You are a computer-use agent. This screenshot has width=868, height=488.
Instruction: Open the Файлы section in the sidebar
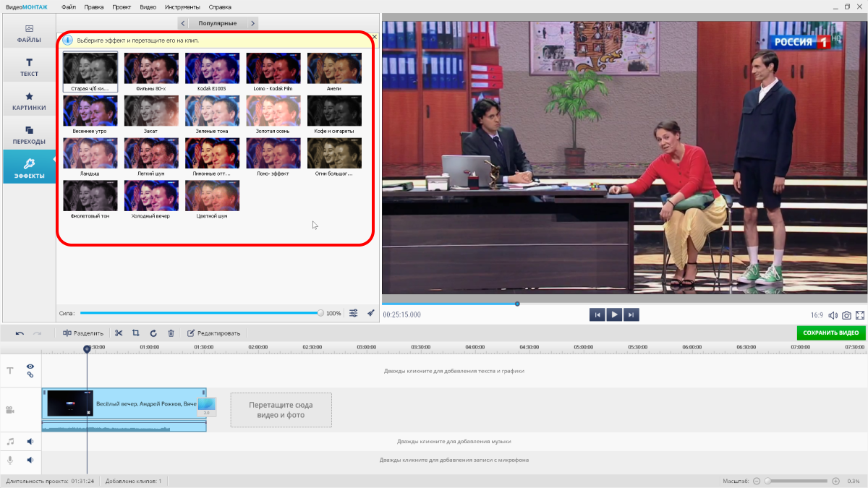[29, 33]
